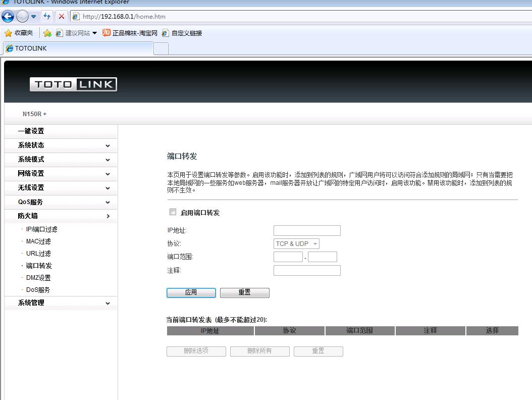Select the DMZ设置 menu item
532x400 pixels.
(x=38, y=278)
